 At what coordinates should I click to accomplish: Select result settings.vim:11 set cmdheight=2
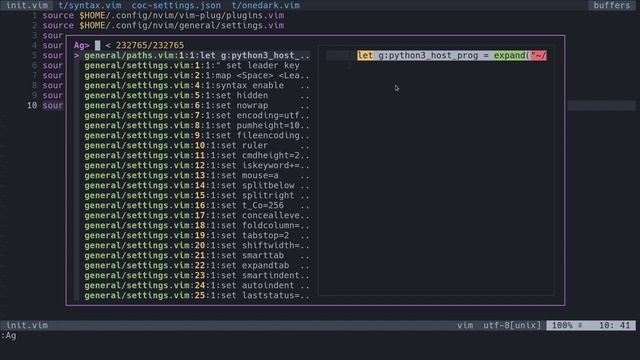(x=197, y=156)
